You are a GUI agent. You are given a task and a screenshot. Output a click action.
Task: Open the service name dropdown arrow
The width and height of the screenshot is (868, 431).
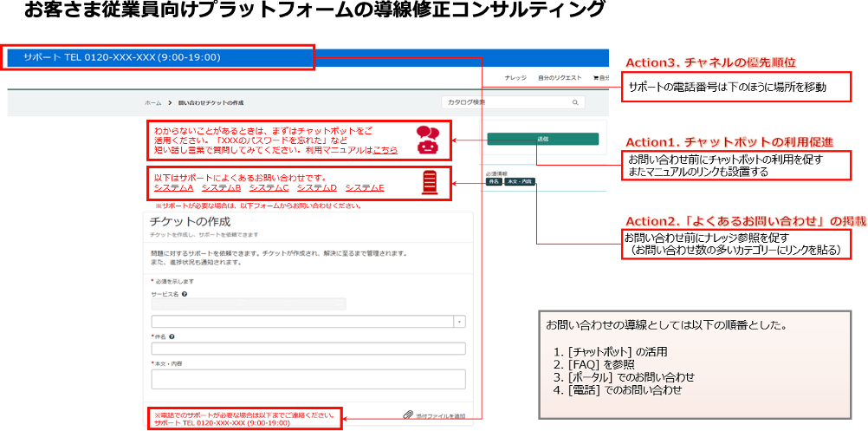[x=459, y=322]
